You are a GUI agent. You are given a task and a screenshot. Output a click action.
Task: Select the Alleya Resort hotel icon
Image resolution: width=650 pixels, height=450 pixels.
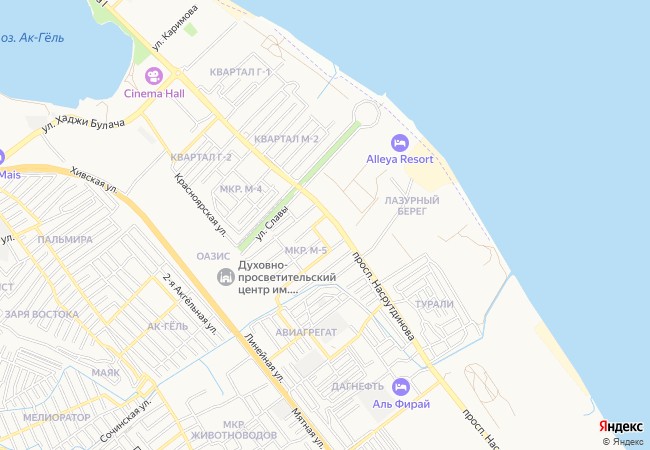coord(400,143)
